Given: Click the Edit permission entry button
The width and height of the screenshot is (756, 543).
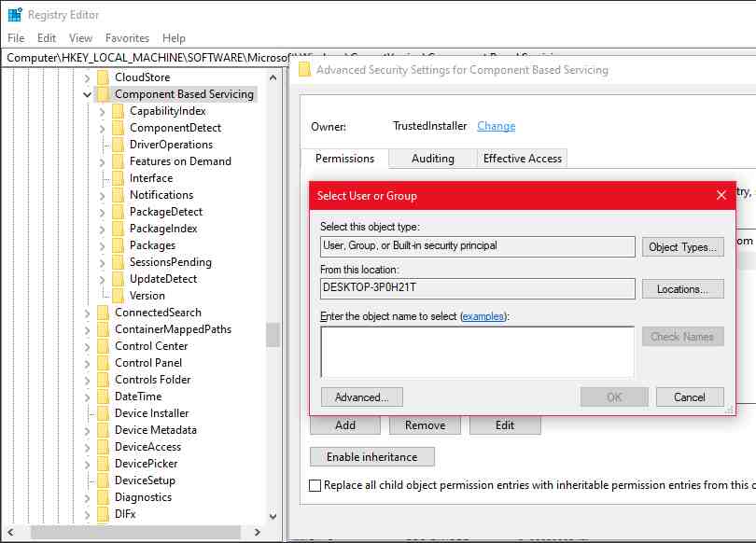Looking at the screenshot, I should click(x=505, y=425).
